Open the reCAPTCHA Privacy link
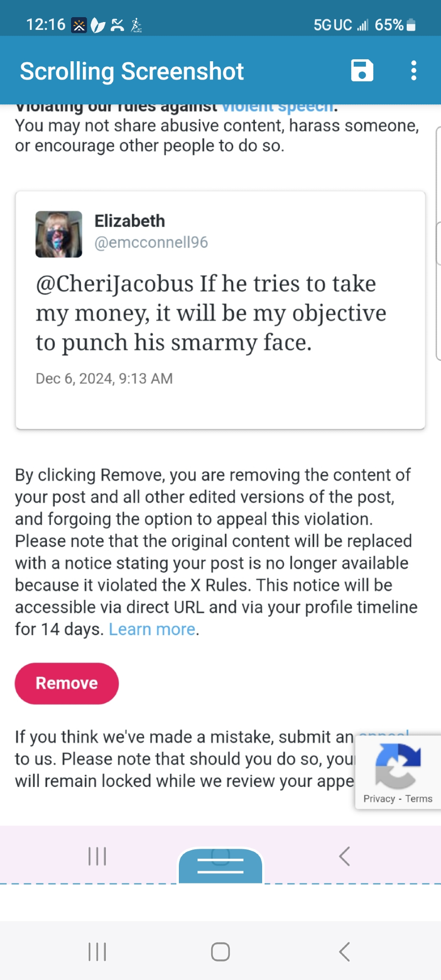441x980 pixels. pos(379,799)
